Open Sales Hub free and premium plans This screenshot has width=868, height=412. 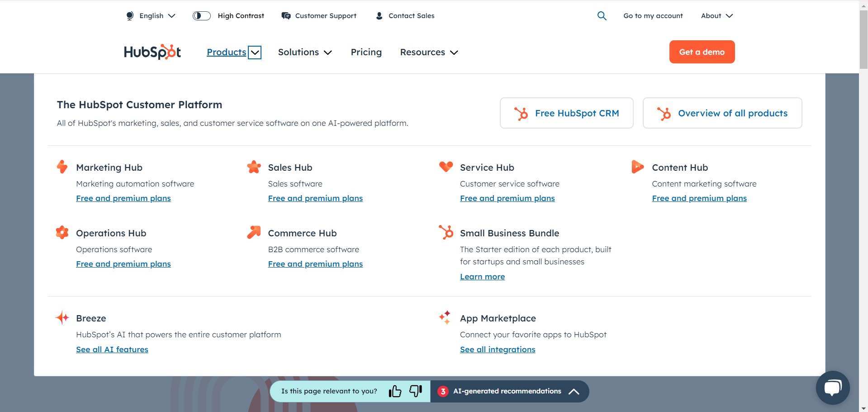click(315, 198)
